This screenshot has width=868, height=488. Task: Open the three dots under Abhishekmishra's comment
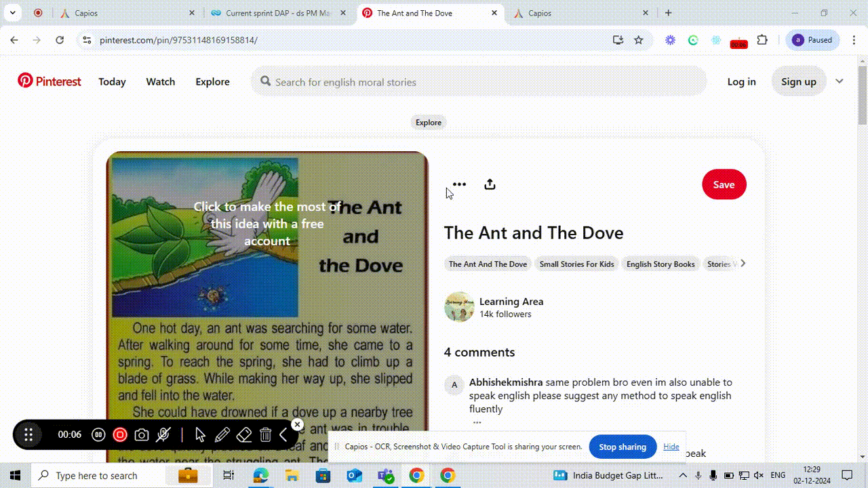pos(477,422)
